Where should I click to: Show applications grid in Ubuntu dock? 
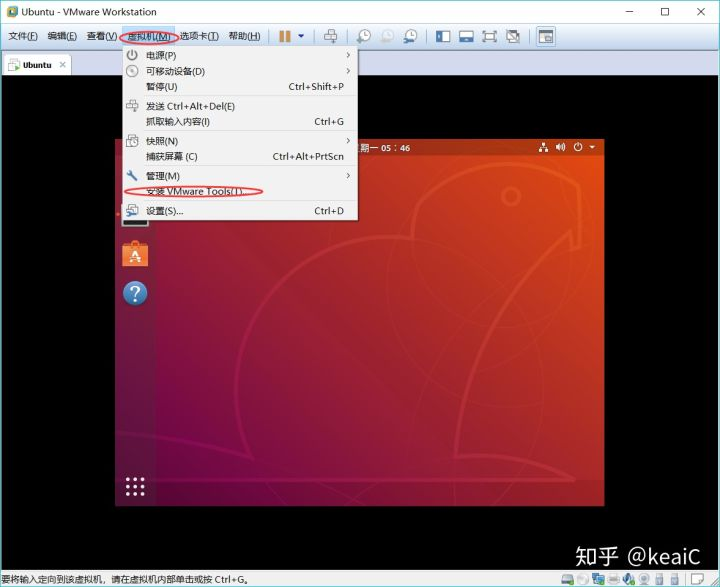click(x=135, y=486)
